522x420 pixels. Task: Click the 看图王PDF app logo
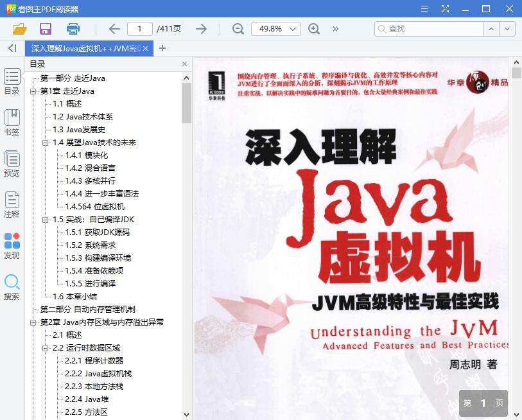(x=11, y=8)
